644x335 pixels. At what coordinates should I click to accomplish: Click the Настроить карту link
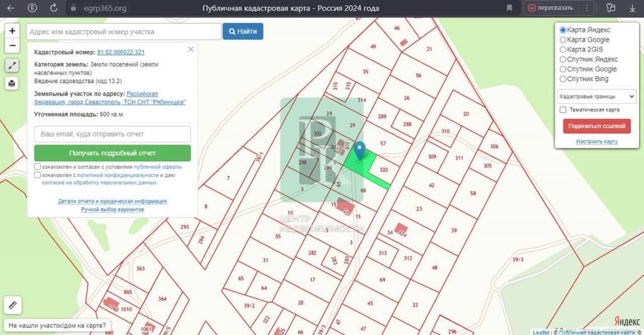596,141
